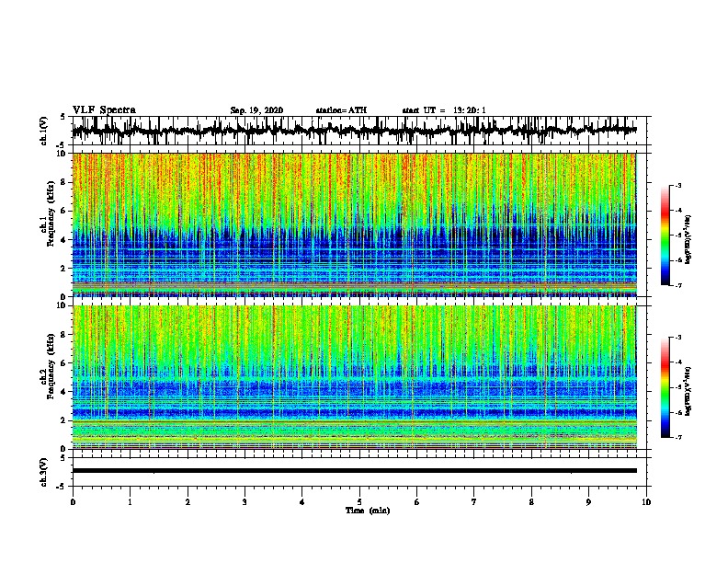Image resolution: width=728 pixels, height=563 pixels.
Task: Click inside the ch.2 spectrogram panel
Action: 354,377
